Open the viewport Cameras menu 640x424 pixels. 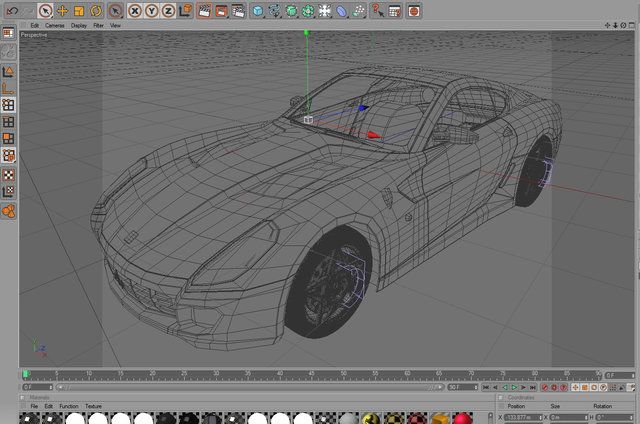click(x=55, y=25)
